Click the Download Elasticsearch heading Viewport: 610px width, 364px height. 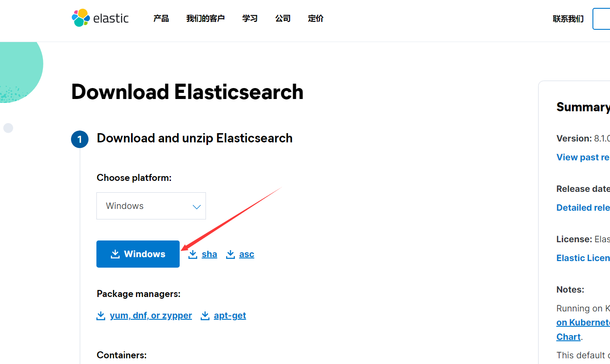[x=187, y=92]
